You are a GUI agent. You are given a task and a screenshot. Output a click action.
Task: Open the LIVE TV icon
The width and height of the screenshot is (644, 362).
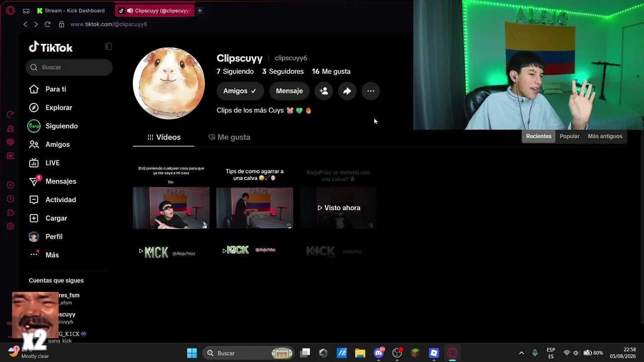[x=34, y=163]
